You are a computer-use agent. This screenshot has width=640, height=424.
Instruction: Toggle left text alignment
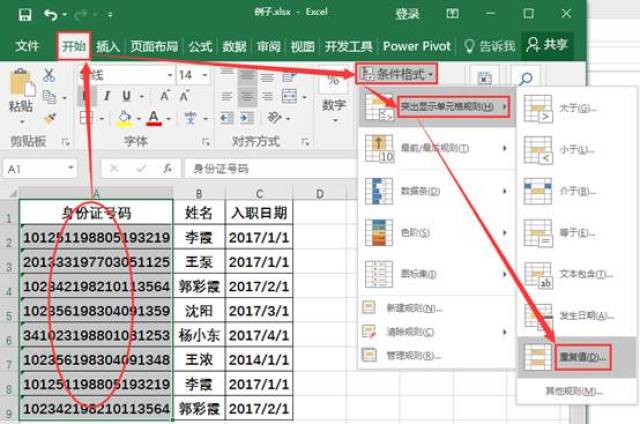coord(227,97)
